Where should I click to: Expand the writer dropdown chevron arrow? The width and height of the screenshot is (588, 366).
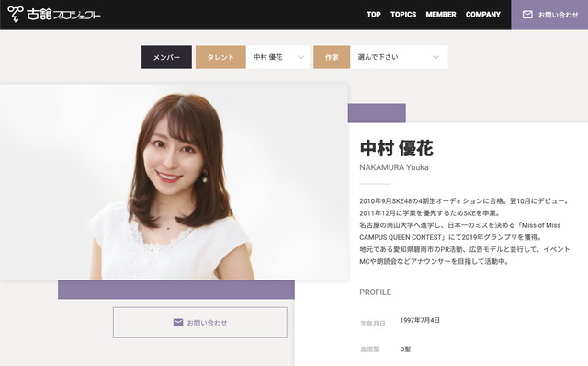point(435,57)
